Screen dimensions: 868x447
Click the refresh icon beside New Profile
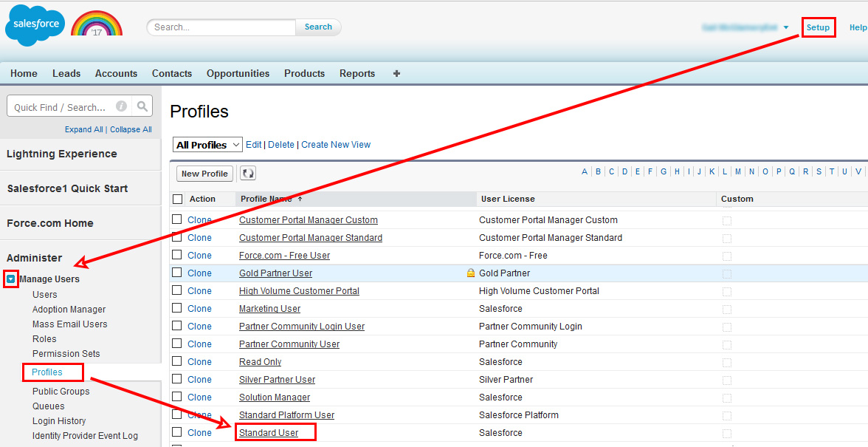(248, 174)
